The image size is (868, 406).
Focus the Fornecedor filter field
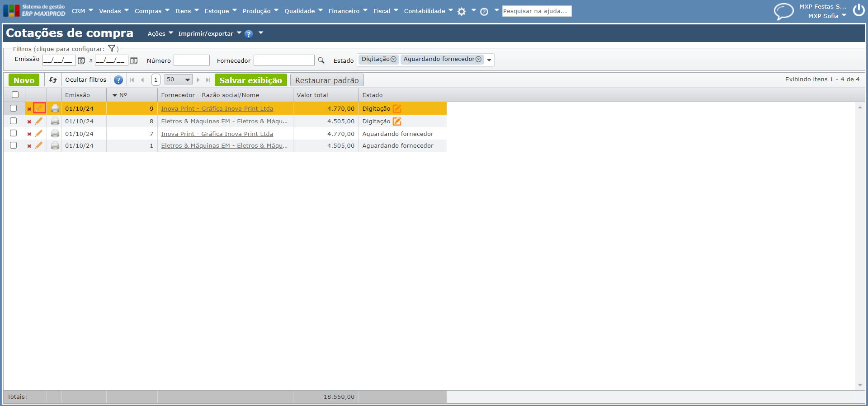click(284, 60)
